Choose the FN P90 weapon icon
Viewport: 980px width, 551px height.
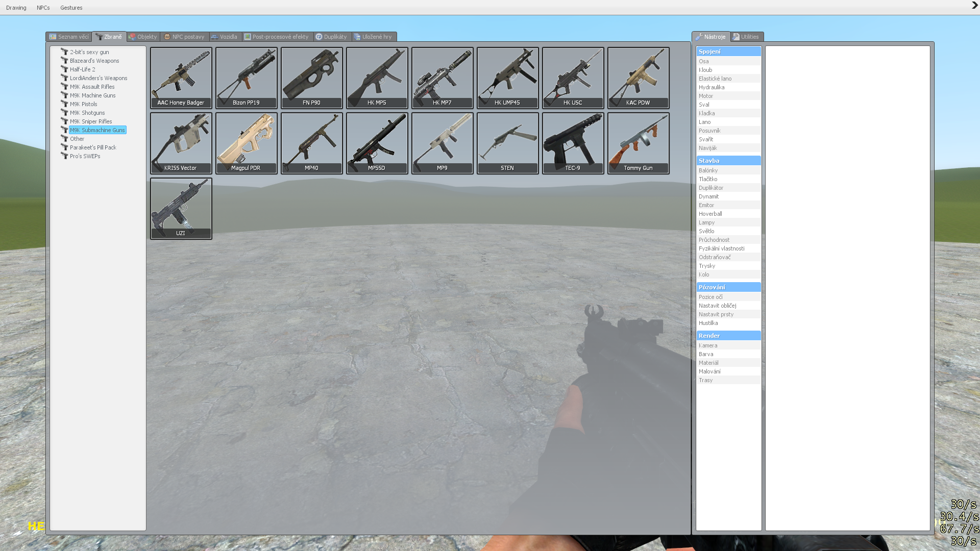(312, 78)
